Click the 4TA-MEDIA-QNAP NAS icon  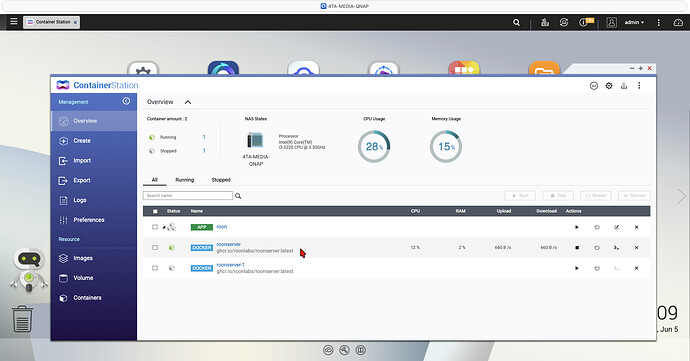point(255,140)
